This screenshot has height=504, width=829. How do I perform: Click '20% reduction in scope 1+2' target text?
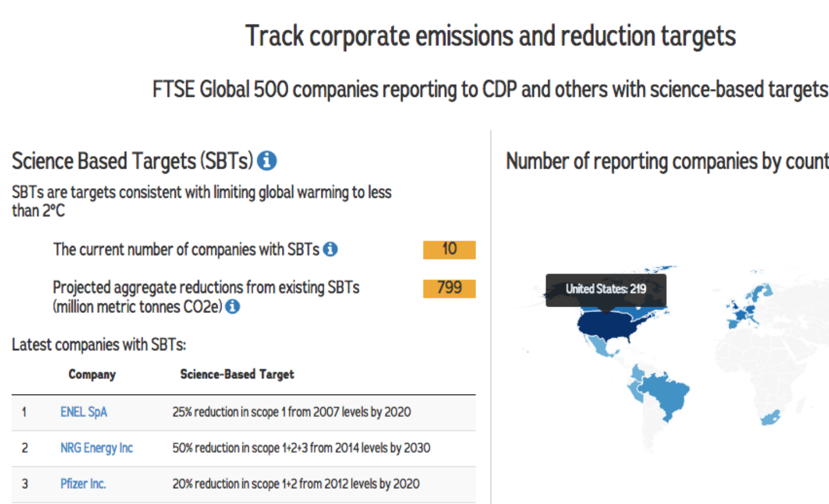pyautogui.click(x=296, y=484)
